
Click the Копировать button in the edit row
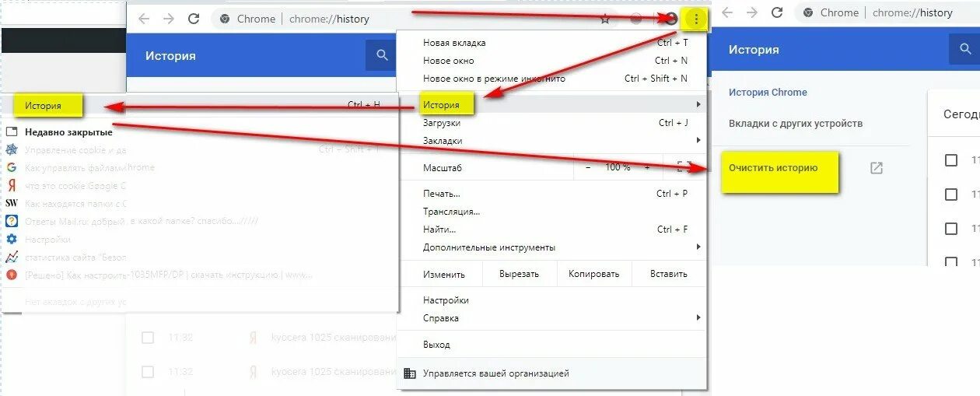click(594, 274)
